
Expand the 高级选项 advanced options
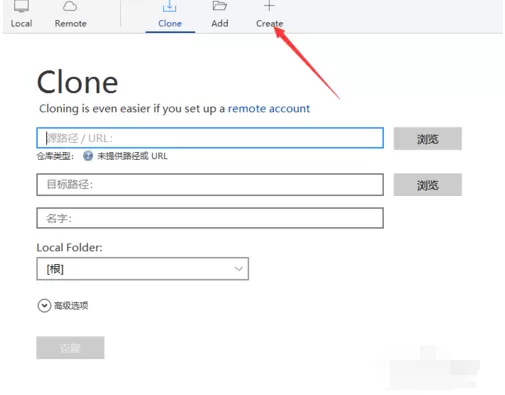click(x=63, y=305)
